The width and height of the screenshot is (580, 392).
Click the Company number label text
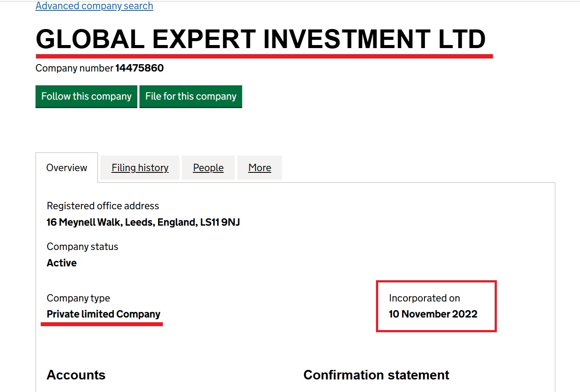pyautogui.click(x=75, y=68)
